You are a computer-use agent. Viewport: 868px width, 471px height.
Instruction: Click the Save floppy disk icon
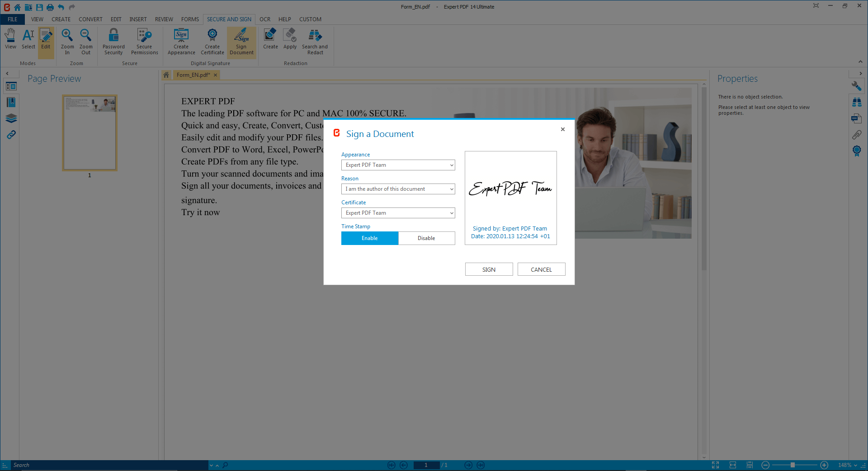point(39,7)
